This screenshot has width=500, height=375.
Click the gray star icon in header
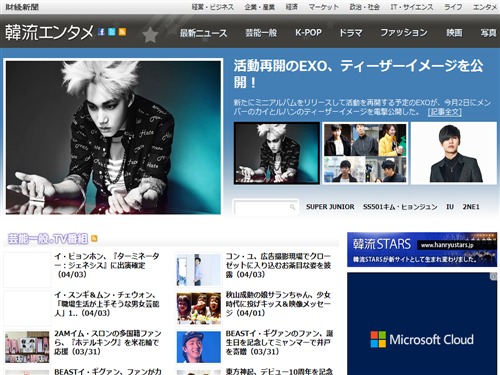click(x=150, y=35)
